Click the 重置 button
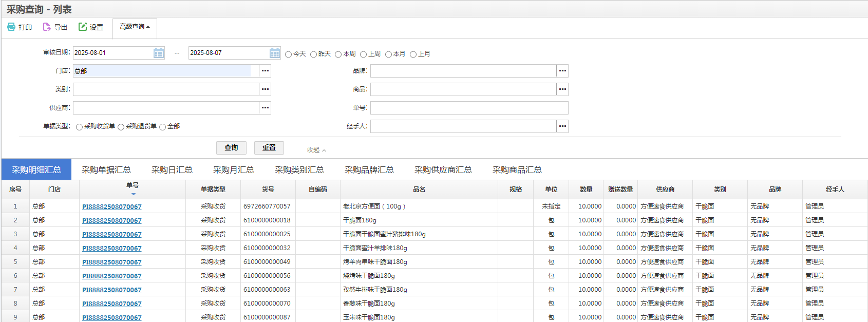 click(269, 148)
